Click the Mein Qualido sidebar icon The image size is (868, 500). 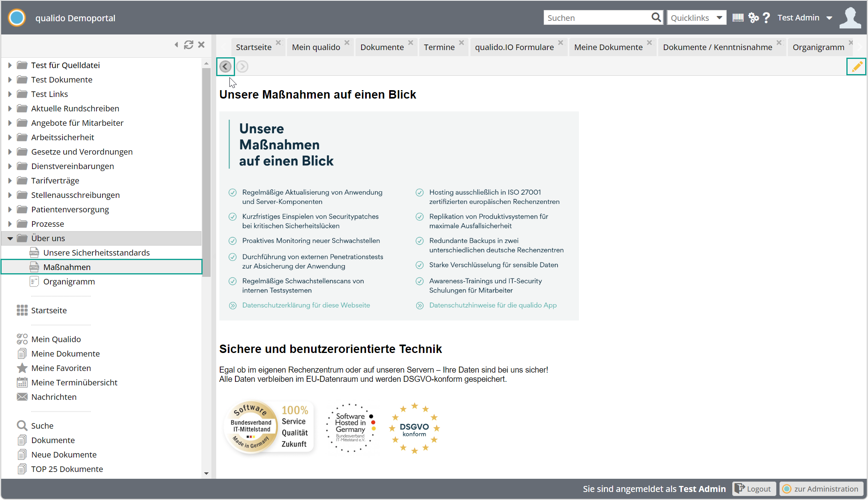pos(22,339)
